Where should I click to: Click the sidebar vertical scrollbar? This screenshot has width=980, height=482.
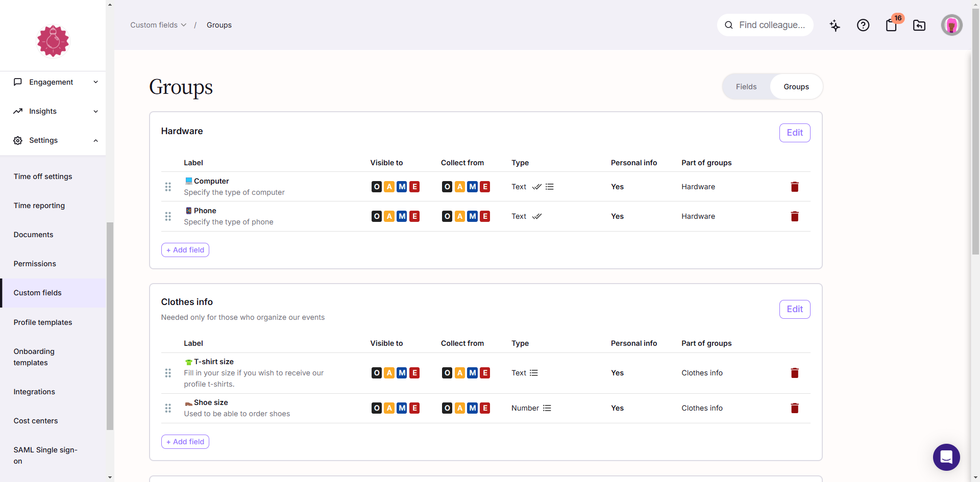110,326
